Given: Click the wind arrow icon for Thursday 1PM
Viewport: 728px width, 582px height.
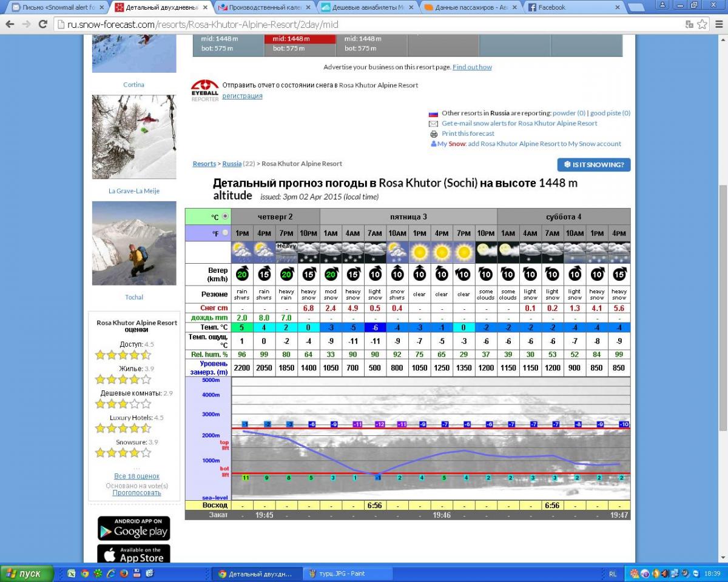Looking at the screenshot, I should click(242, 274).
